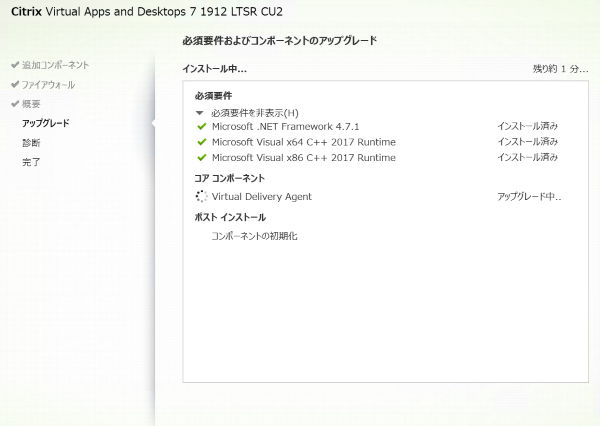Viewport: 600px width, 426px height.
Task: Click checkmark next to ファイアウォール step
Action: coord(15,84)
